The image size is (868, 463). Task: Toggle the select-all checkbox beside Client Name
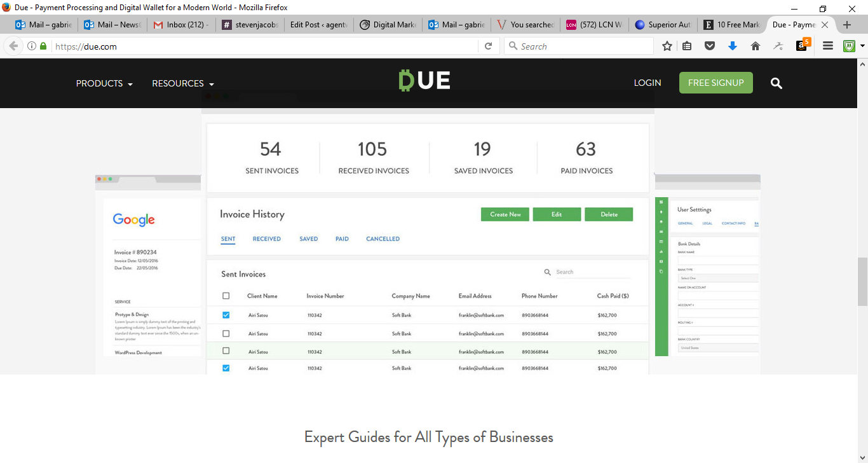[226, 296]
